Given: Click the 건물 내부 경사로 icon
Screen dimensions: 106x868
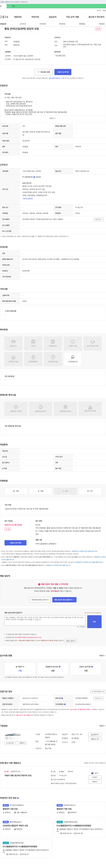Looking at the screenshot, I should pos(90,409).
